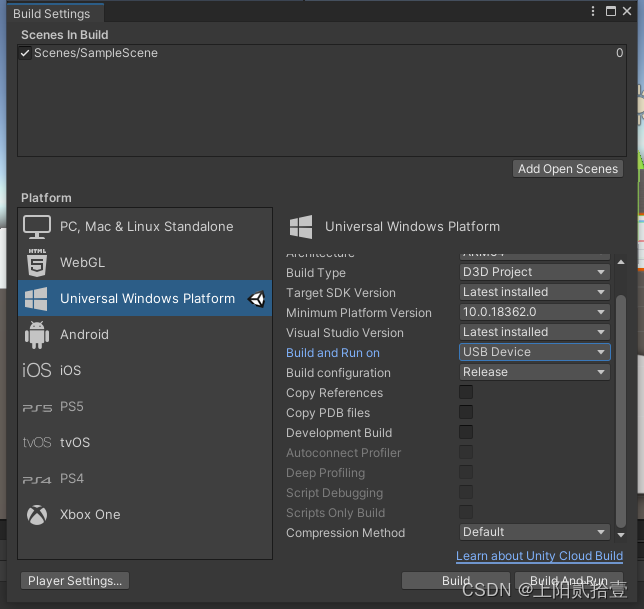Image resolution: width=644 pixels, height=609 pixels.
Task: Uncheck the Scenes/SampleScene checkbox
Action: [x=25, y=53]
